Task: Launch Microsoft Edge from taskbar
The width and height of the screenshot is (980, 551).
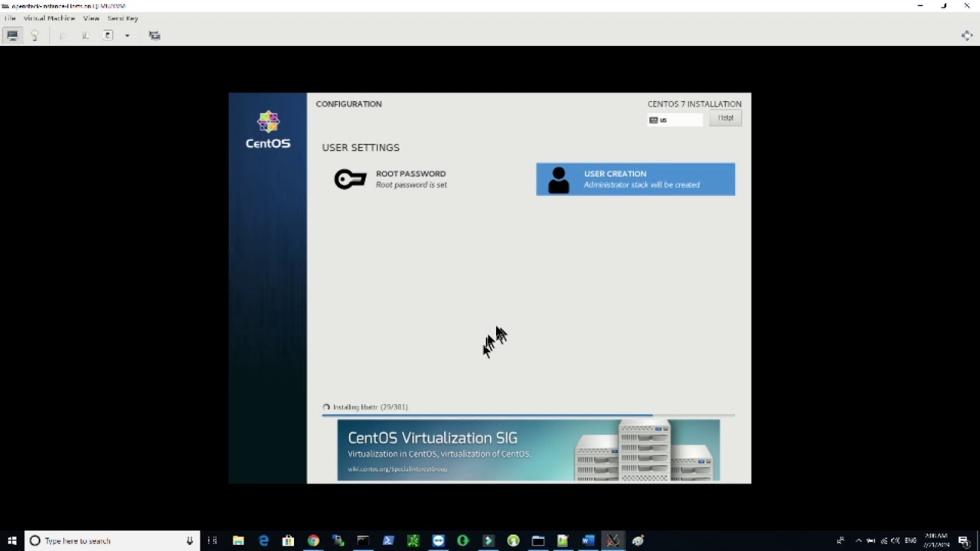Action: (263, 540)
